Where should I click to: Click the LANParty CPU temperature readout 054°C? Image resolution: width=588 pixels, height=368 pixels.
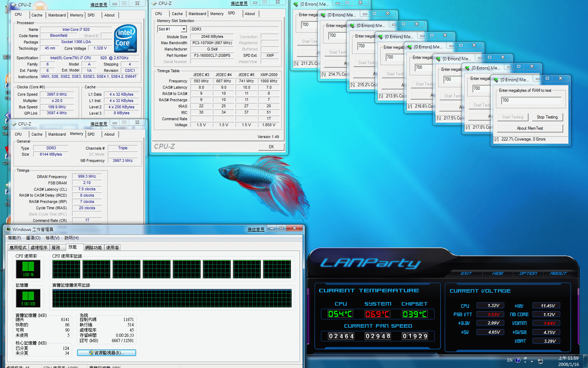pos(340,314)
